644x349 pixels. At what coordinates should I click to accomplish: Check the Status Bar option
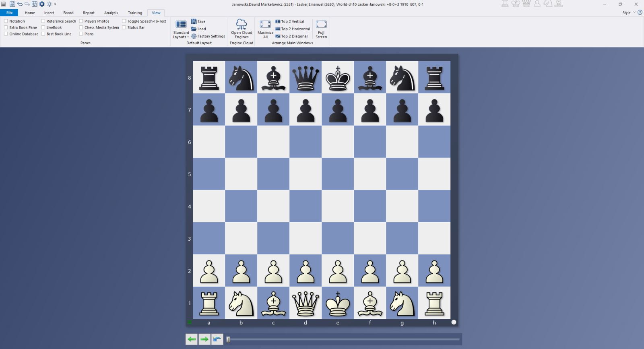124,28
